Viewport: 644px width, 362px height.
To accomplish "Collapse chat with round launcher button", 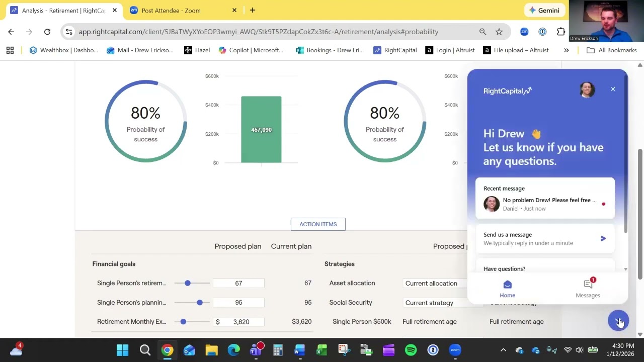I will tap(618, 321).
